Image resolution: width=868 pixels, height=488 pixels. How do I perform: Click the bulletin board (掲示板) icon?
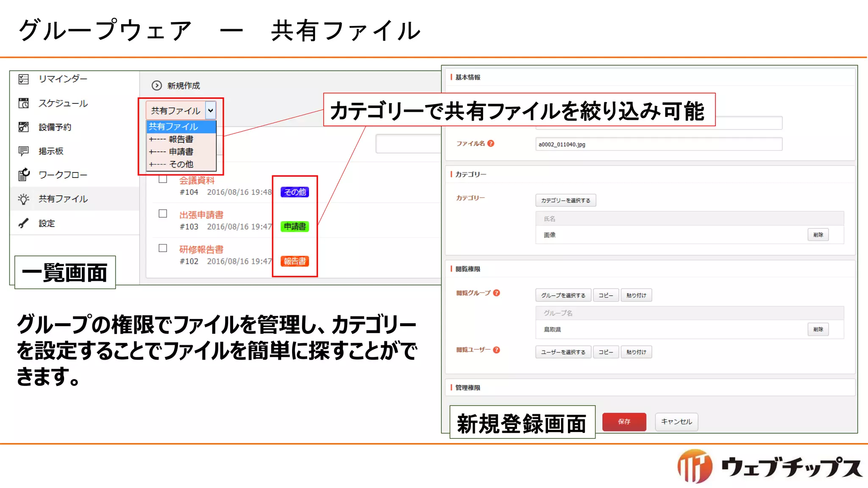24,151
